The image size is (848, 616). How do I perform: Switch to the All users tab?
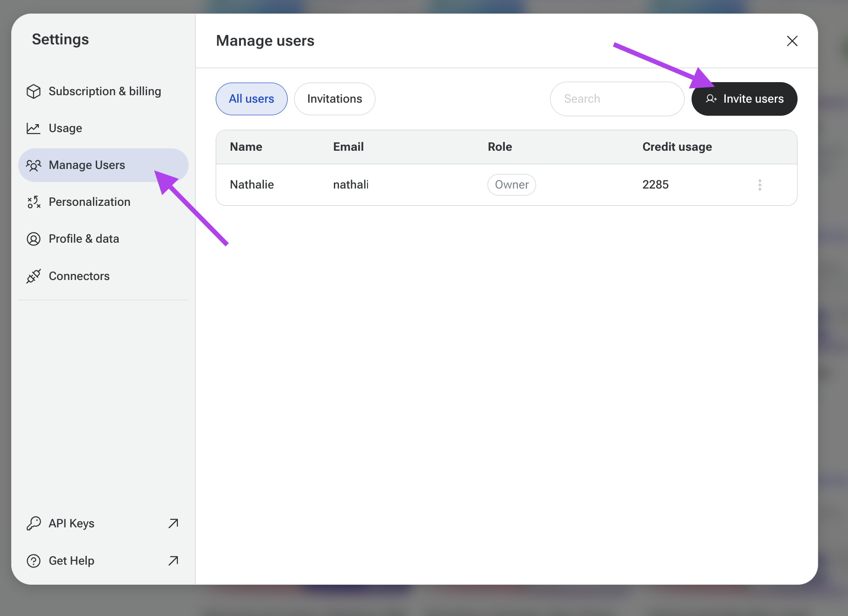[x=252, y=99]
